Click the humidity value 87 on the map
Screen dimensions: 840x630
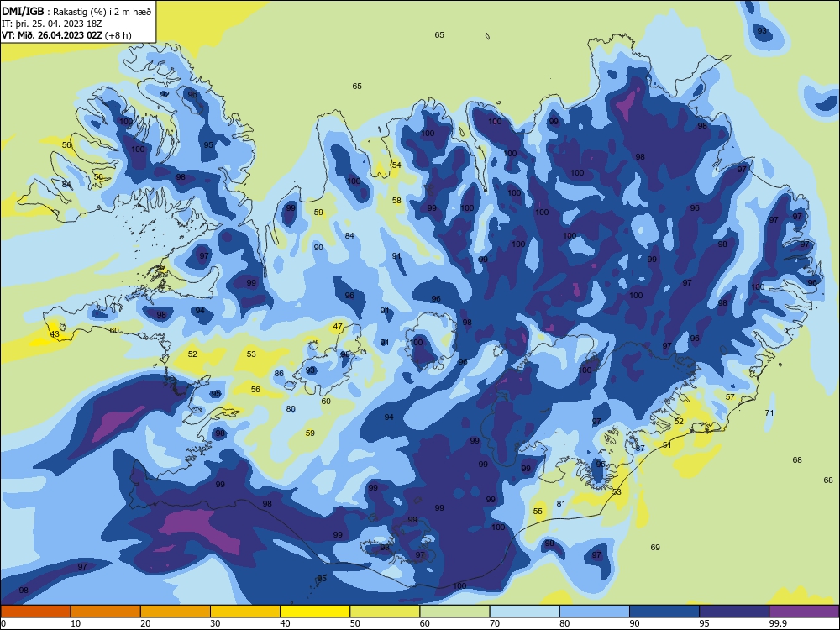click(x=640, y=449)
